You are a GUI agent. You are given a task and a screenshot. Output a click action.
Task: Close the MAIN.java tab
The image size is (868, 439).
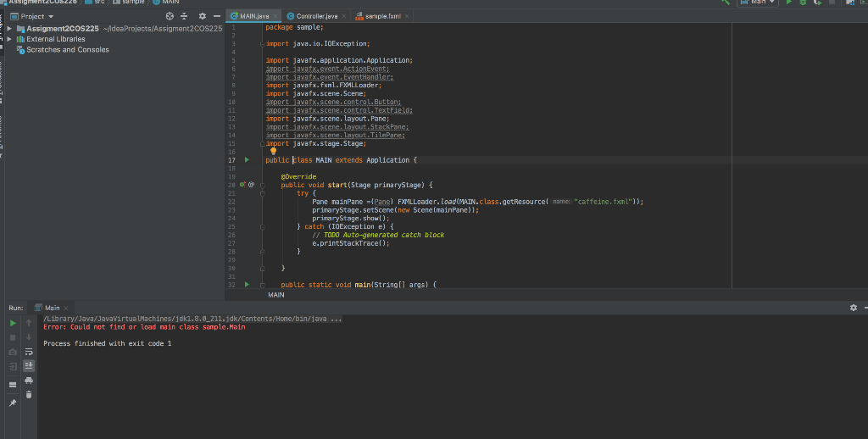pos(275,16)
